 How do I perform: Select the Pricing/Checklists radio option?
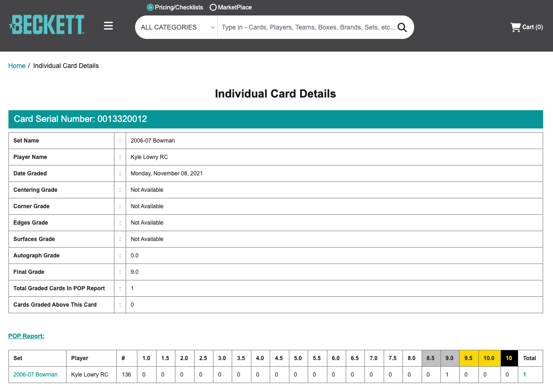150,8
